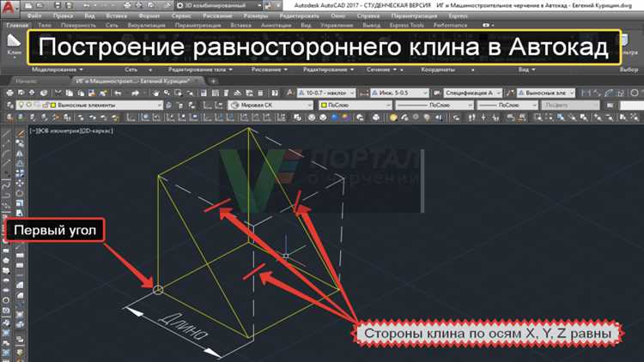Open the linetype ПоСлою dropdown
The height and width of the screenshot is (362, 644).
click(434, 106)
